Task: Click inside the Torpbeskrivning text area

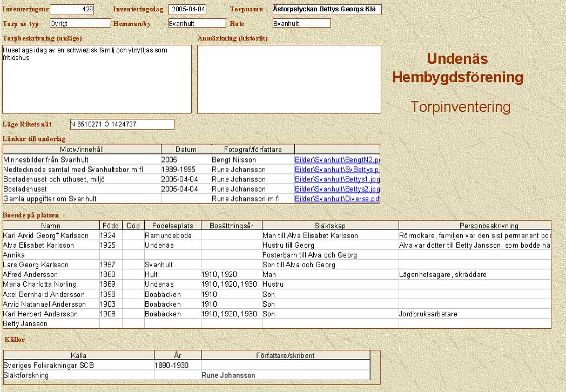Action: click(97, 79)
